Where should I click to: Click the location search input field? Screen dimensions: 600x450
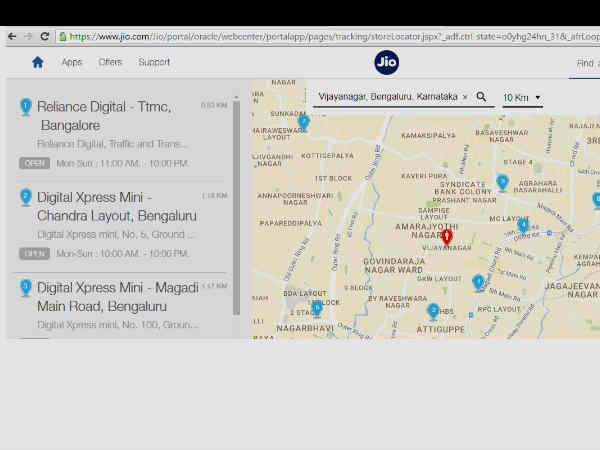[x=385, y=97]
